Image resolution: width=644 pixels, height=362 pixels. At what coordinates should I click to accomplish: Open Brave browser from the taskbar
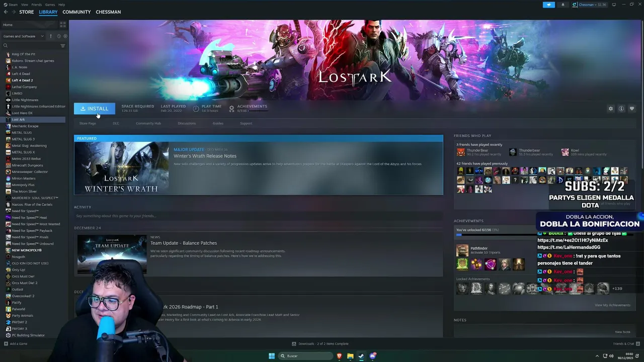click(x=339, y=356)
